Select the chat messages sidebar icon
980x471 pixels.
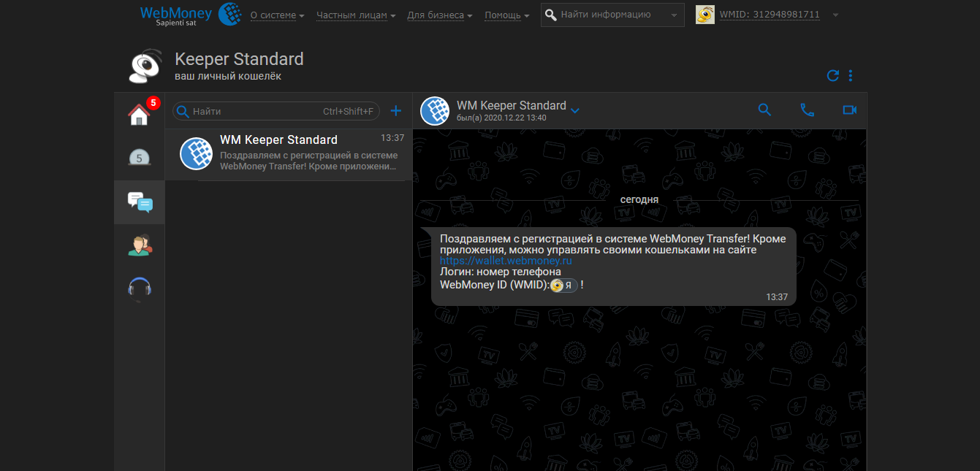tap(140, 202)
